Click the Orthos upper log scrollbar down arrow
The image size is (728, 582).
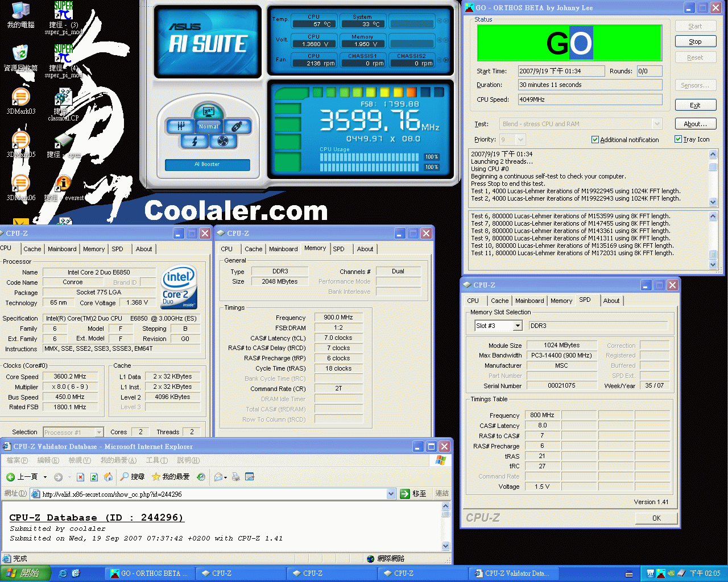click(x=713, y=202)
